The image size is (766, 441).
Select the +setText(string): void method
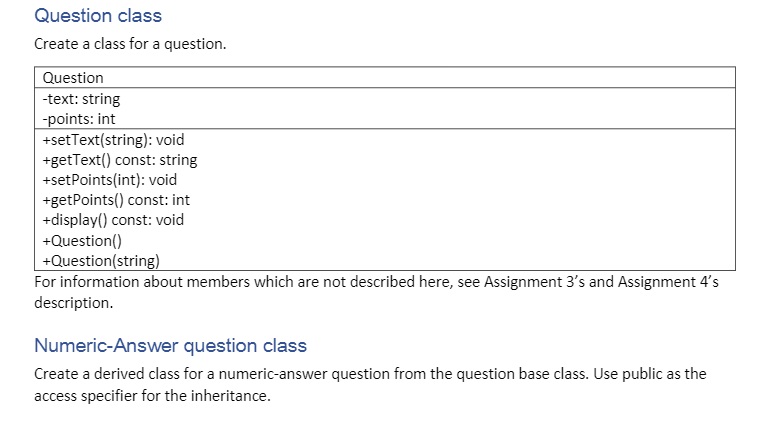[x=113, y=140]
